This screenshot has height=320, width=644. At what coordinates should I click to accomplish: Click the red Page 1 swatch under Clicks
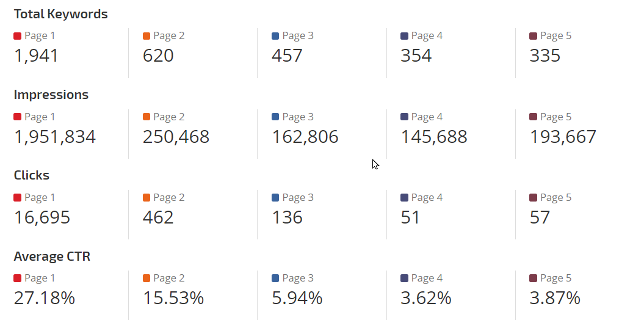(x=17, y=197)
